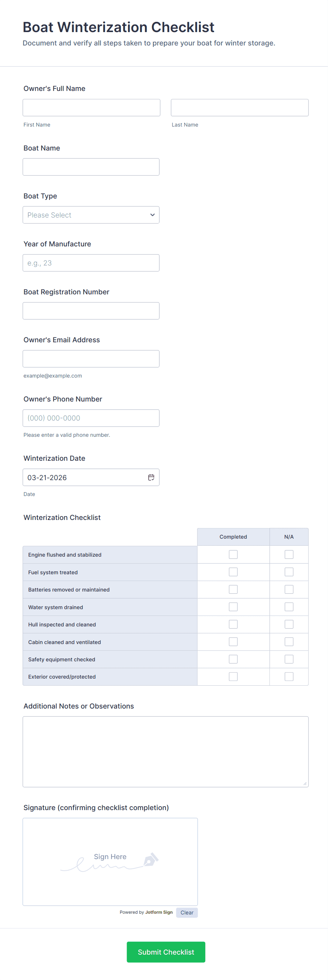Viewport: 328px width, 980px height.
Task: Set Batteries removed or maintained to N/A
Action: [x=289, y=590]
